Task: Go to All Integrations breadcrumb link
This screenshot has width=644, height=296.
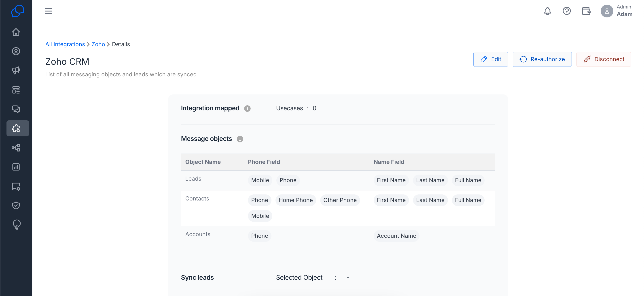Action: [65, 44]
